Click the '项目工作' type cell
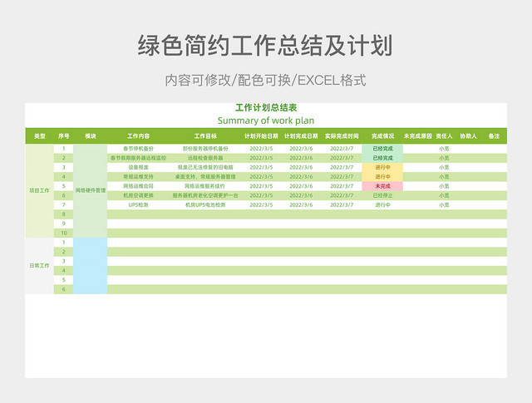The width and height of the screenshot is (532, 403). click(39, 190)
